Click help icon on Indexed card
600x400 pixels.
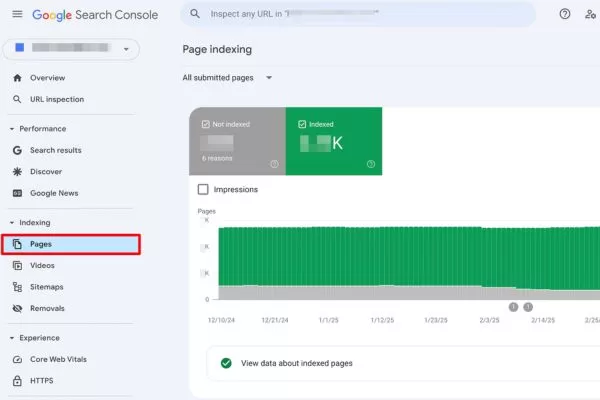point(371,164)
